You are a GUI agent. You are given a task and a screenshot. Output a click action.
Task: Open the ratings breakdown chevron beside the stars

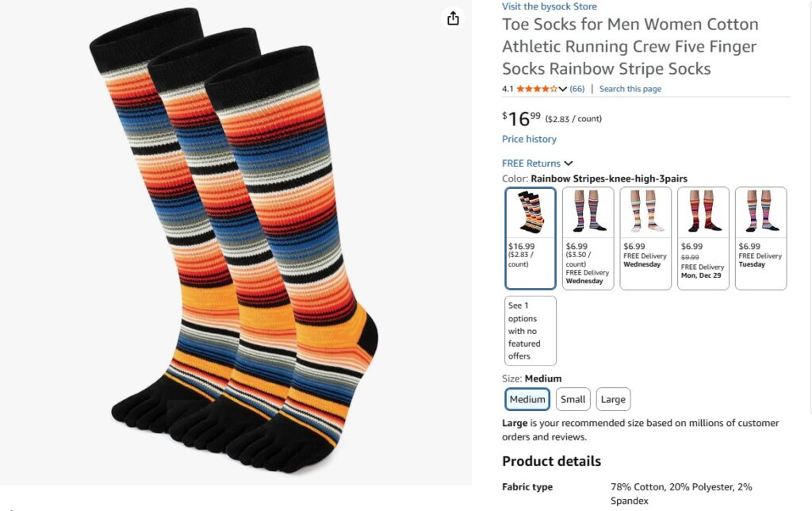pyautogui.click(x=563, y=89)
